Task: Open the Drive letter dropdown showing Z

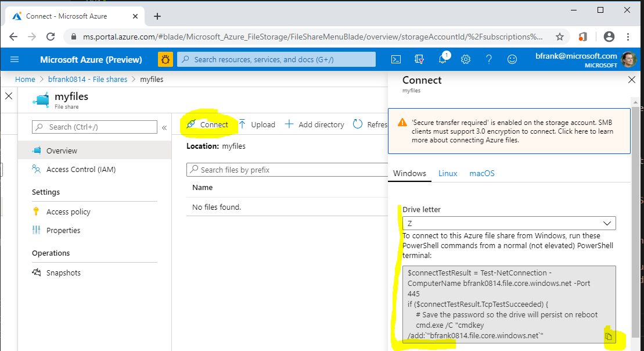Action: [x=509, y=223]
